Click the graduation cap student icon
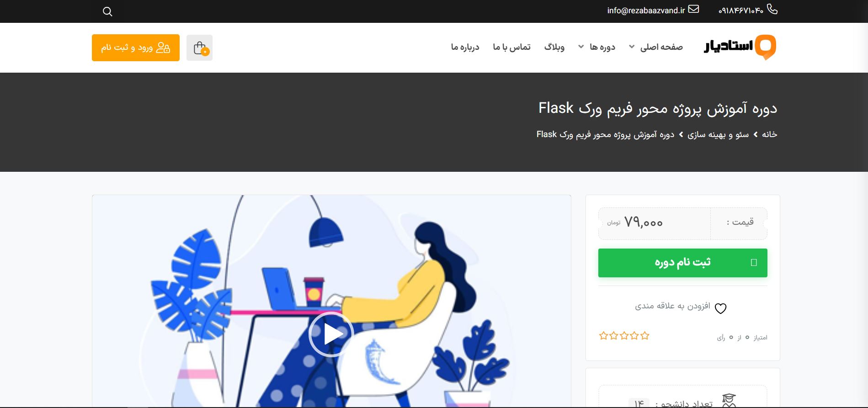868x408 pixels. (x=729, y=400)
